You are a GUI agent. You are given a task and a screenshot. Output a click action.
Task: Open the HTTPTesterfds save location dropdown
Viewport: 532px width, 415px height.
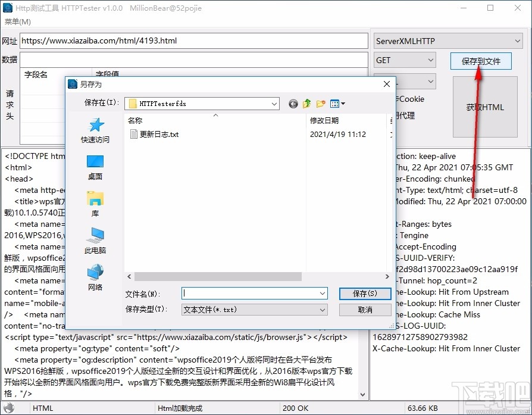point(276,103)
